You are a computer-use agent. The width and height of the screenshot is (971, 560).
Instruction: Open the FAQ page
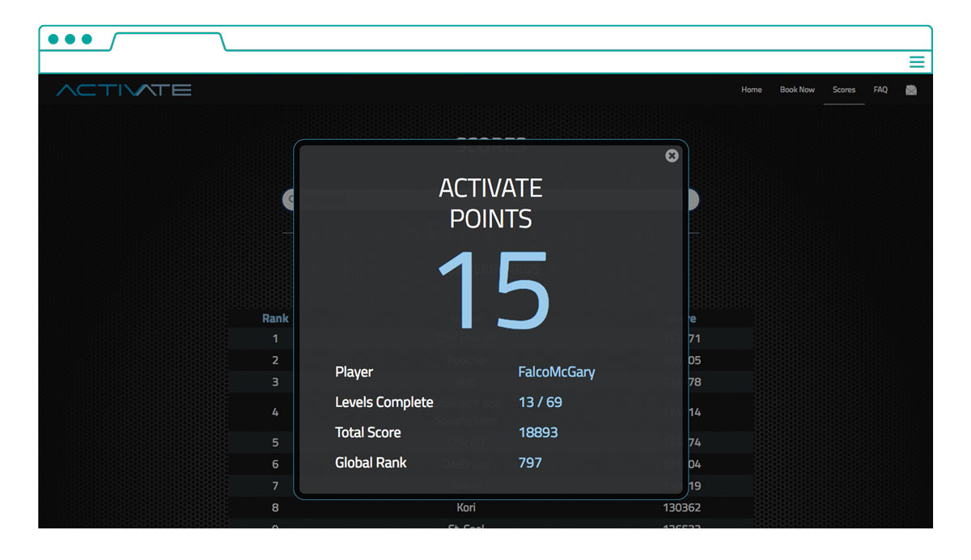tap(880, 90)
